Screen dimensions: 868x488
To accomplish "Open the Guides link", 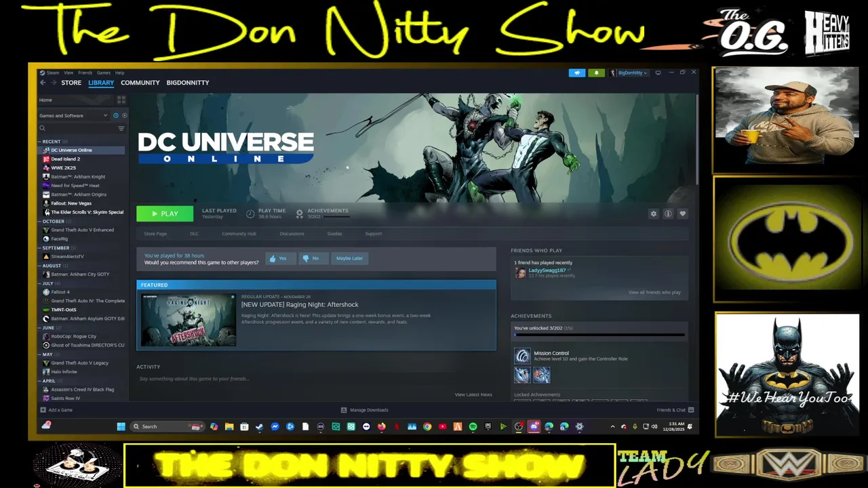I will click(x=334, y=234).
